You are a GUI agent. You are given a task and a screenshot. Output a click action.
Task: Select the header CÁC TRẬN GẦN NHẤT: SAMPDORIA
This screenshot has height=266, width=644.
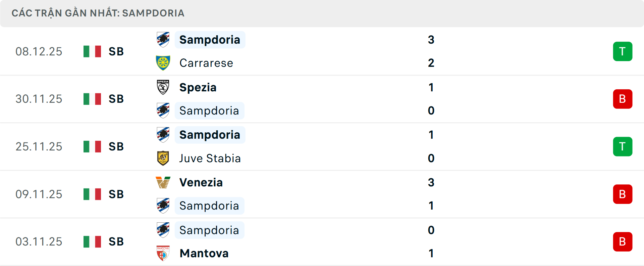pos(98,13)
